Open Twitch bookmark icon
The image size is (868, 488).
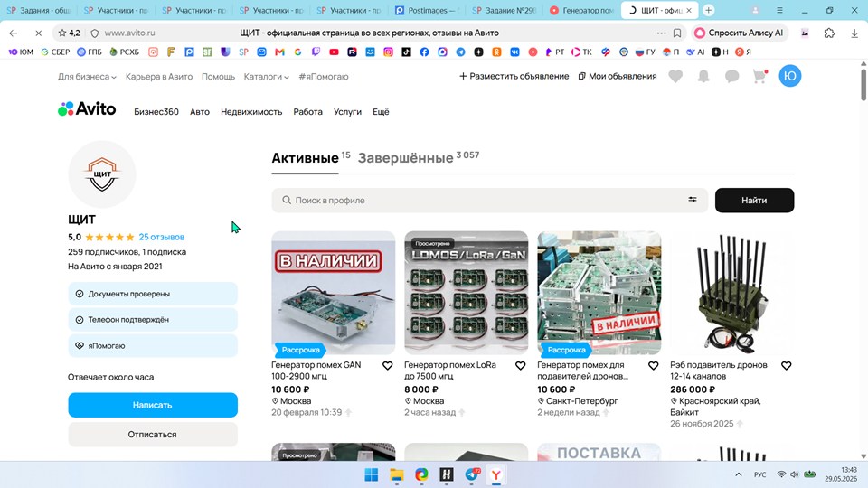pos(316,52)
